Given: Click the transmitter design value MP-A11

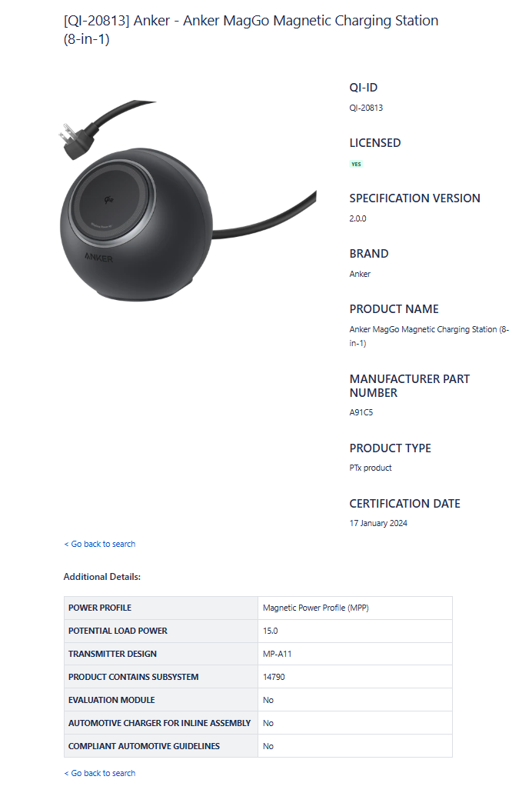Looking at the screenshot, I should pyautogui.click(x=277, y=654).
